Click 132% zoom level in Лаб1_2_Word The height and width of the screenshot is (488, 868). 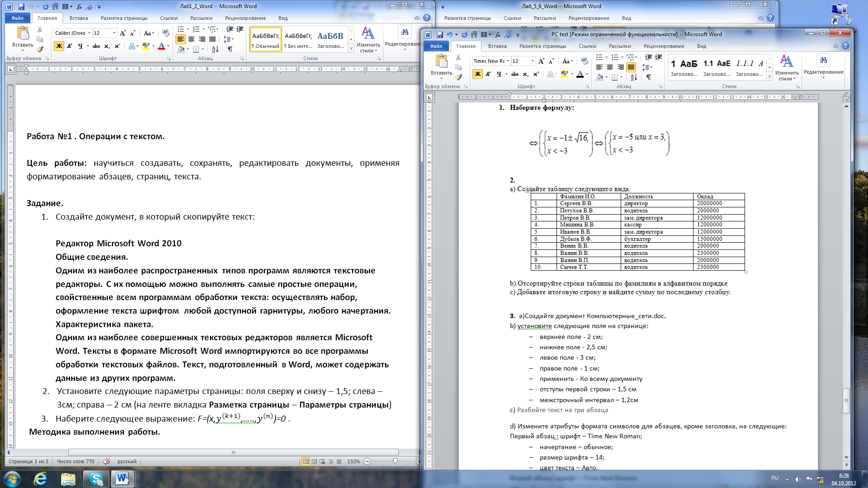click(353, 461)
